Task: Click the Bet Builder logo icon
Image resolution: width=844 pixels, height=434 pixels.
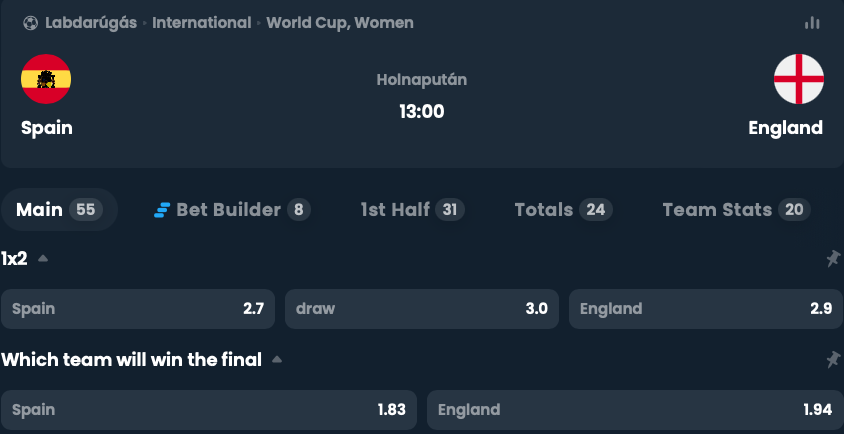Action: pos(162,210)
